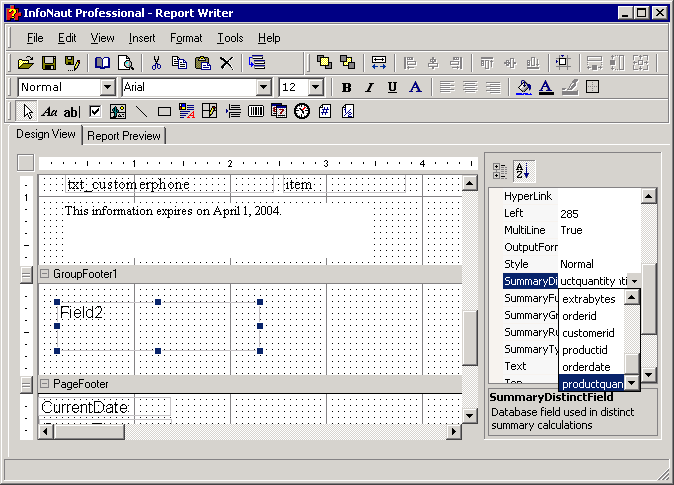The height and width of the screenshot is (485, 674).
Task: Open the Arial font dropdown
Action: click(264, 87)
